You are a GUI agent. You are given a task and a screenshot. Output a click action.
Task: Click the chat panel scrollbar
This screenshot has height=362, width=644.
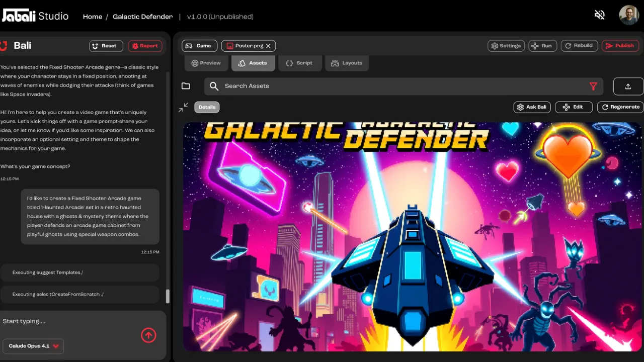click(168, 296)
